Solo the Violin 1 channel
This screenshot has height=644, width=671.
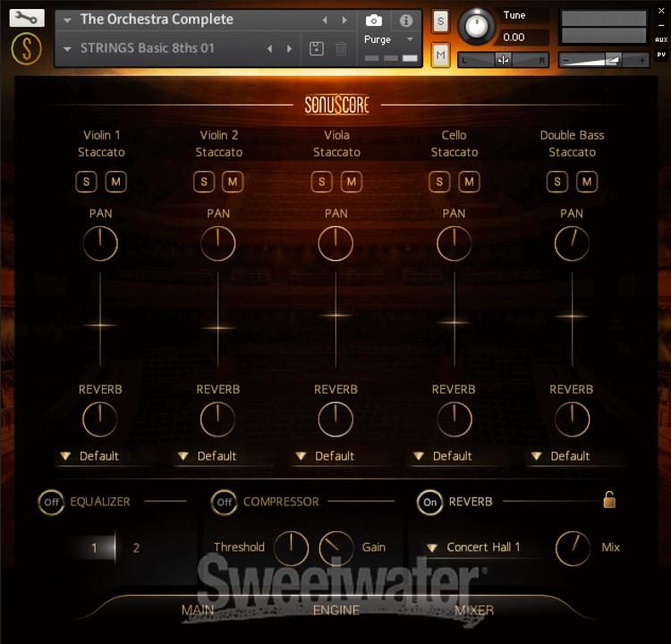(x=86, y=182)
